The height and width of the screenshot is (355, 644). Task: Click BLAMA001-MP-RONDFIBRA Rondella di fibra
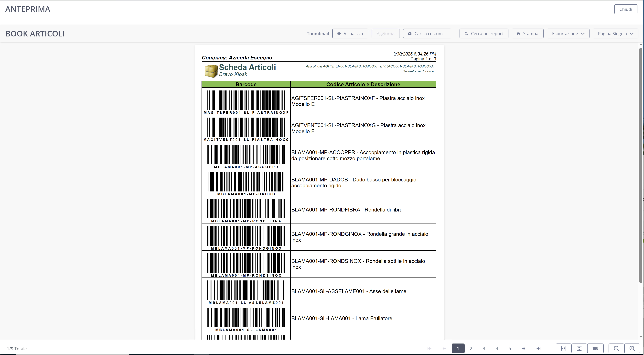pos(363,210)
